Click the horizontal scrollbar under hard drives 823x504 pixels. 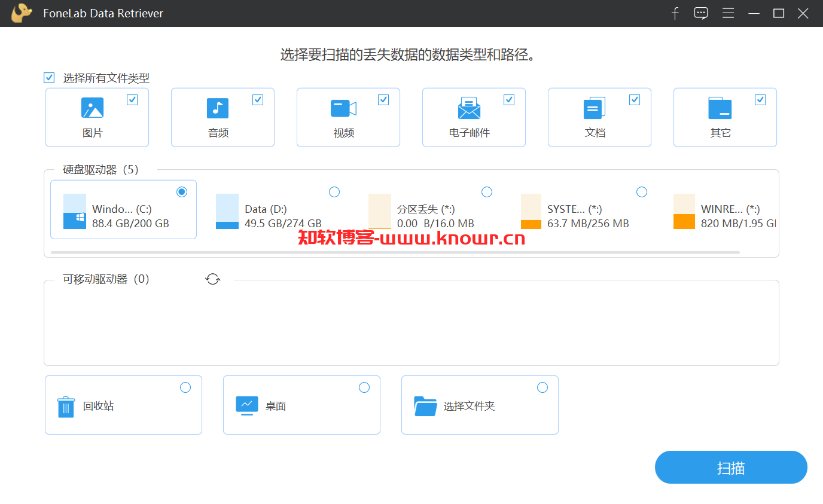click(395, 253)
